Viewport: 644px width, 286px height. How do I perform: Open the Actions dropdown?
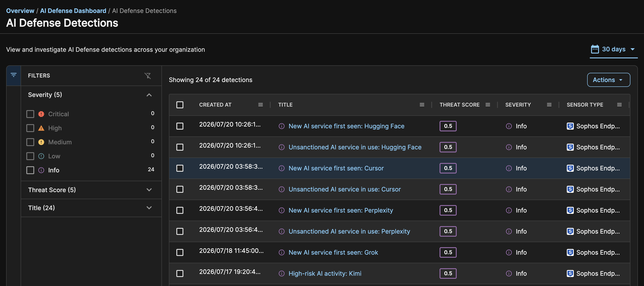pos(608,80)
